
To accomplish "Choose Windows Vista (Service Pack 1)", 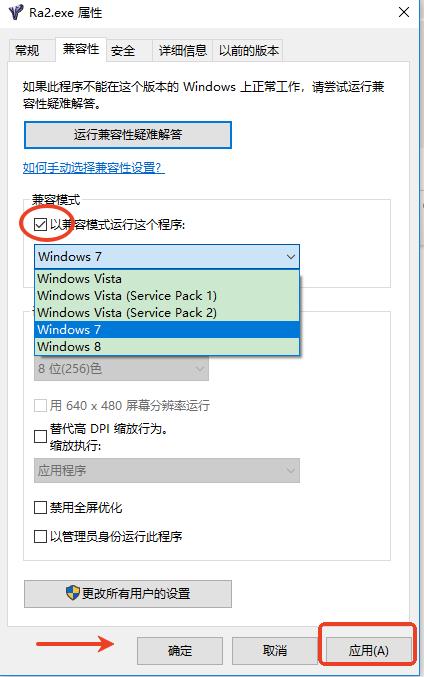I will coord(167,296).
